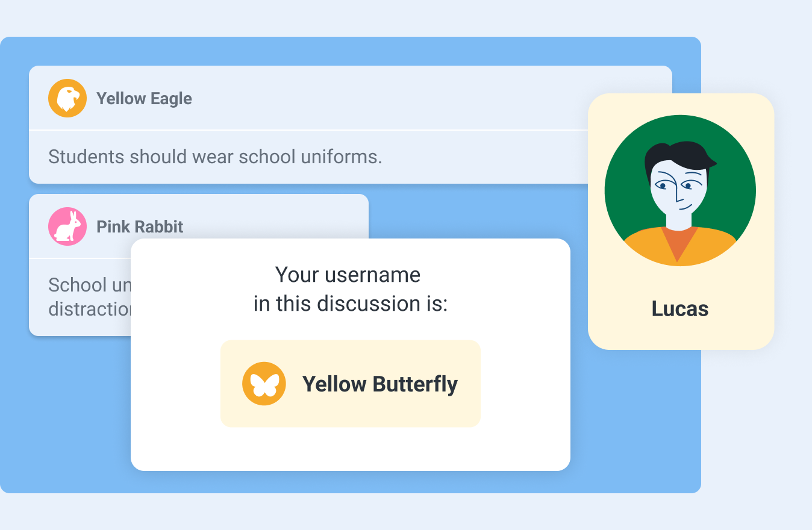Open Lucas's round profile picture
Screen dimensions: 812x530
[680, 190]
